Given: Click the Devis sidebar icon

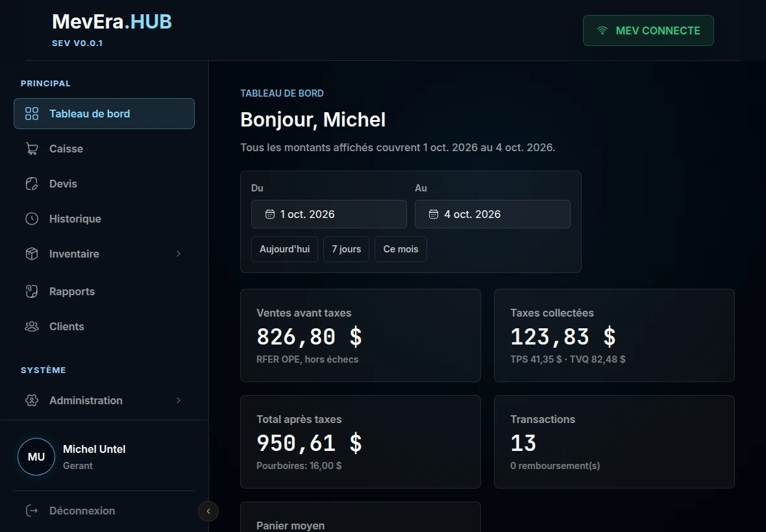Looking at the screenshot, I should coord(32,184).
